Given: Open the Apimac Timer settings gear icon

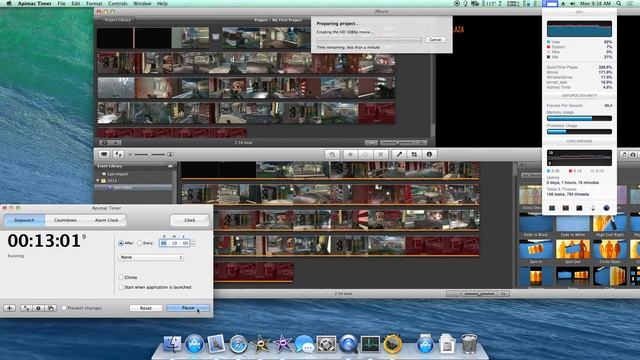Looking at the screenshot, I should coord(38,308).
